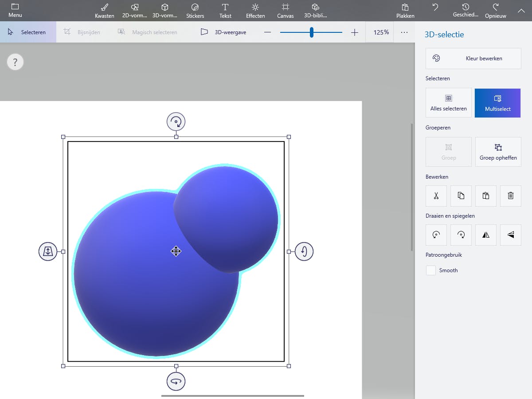
Task: Switch to the Stickers tab
Action: 195,11
